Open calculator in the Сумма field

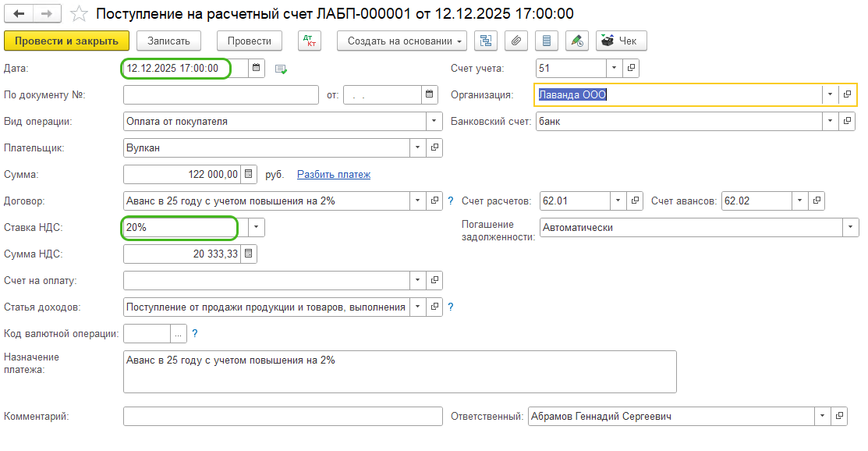pos(248,175)
